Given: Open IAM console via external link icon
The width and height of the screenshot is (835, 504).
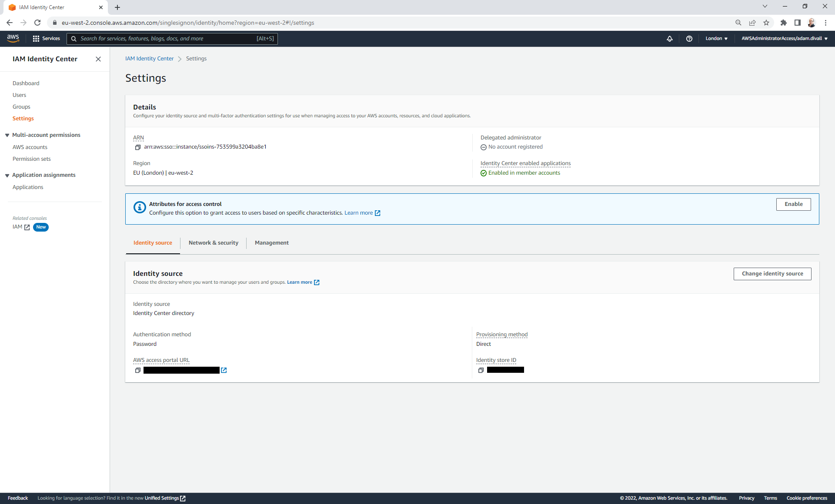Looking at the screenshot, I should (27, 227).
